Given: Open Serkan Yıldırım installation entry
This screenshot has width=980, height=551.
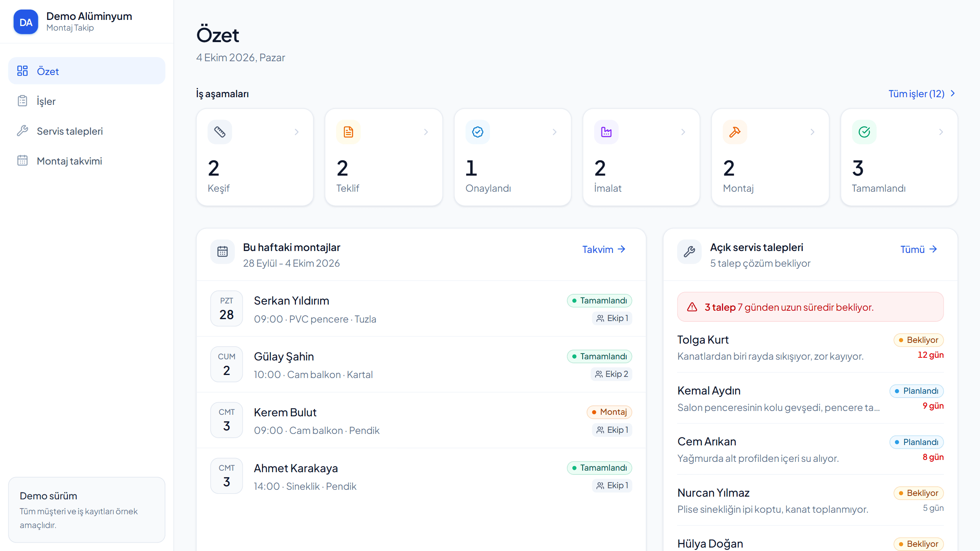Looking at the screenshot, I should (x=421, y=309).
